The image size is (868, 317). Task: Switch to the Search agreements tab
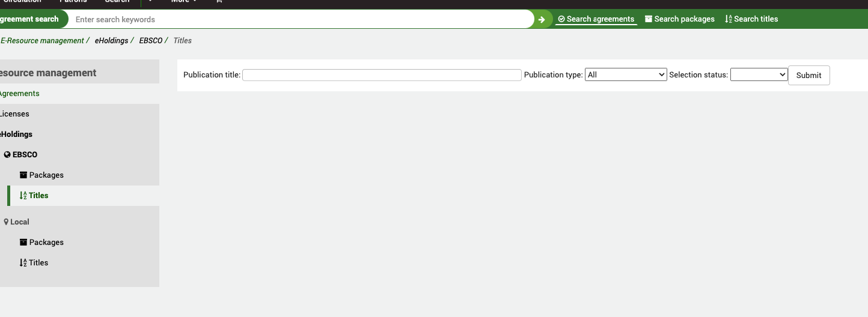coord(596,19)
